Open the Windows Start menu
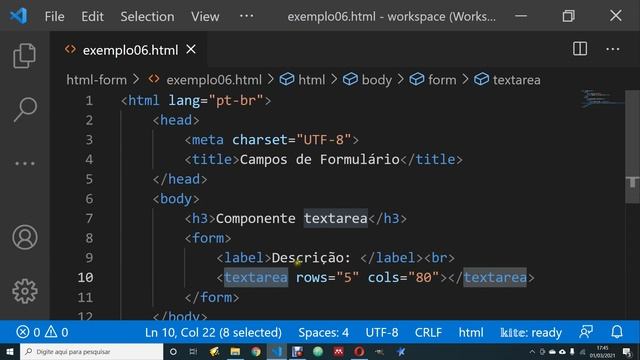 click(9, 351)
